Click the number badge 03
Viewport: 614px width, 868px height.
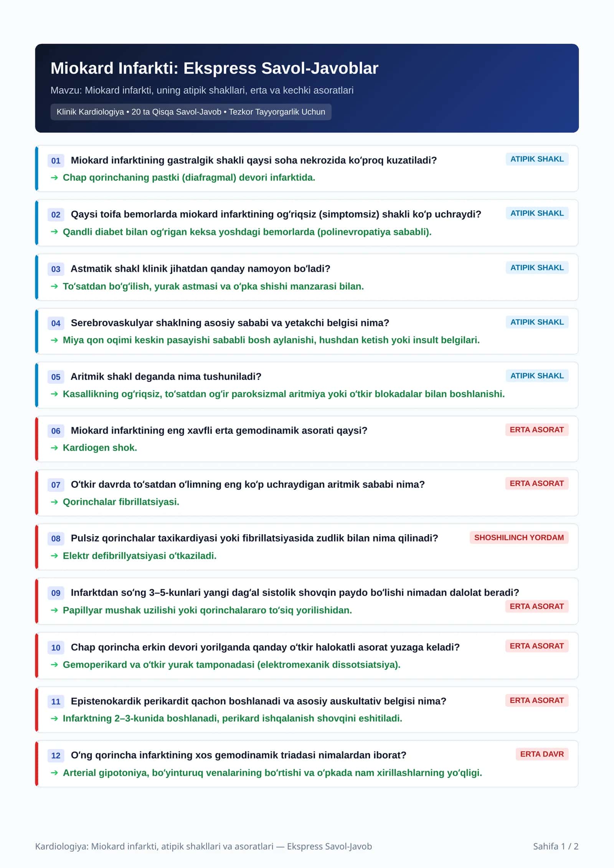pyautogui.click(x=56, y=269)
